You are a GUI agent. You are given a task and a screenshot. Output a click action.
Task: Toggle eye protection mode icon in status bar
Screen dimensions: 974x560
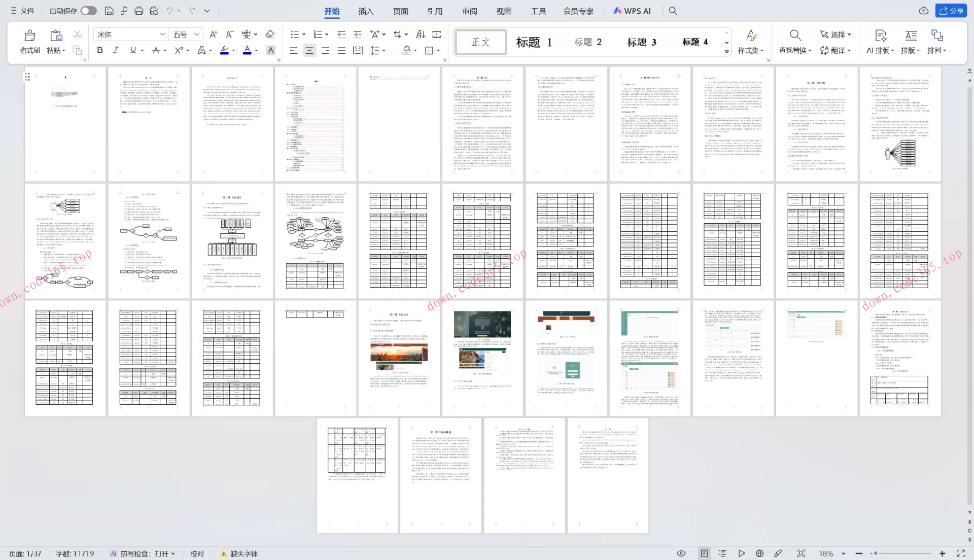click(681, 553)
